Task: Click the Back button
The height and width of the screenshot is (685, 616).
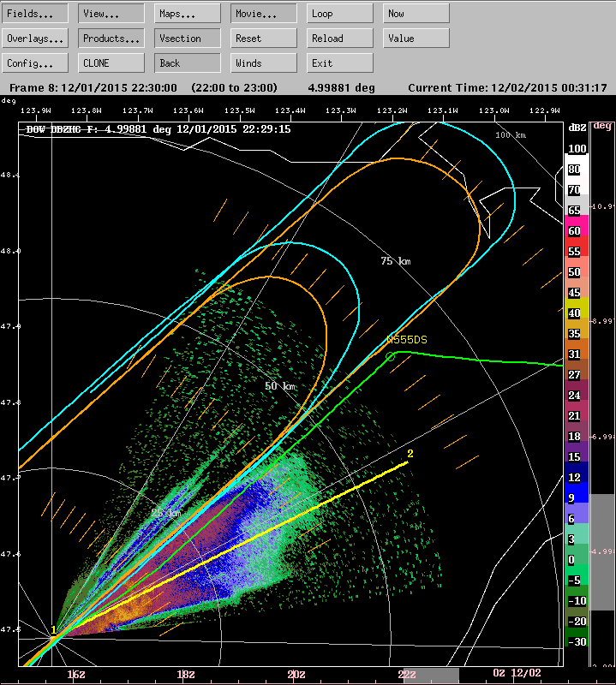Action: tap(188, 63)
